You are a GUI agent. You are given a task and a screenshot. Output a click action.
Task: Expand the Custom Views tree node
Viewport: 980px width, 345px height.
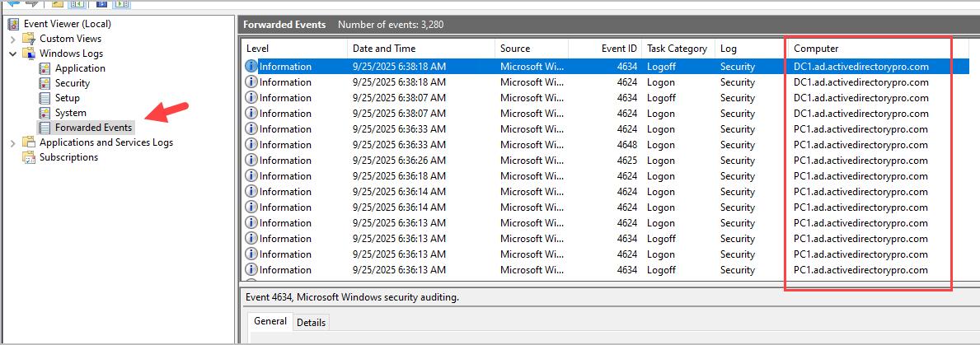(12, 39)
